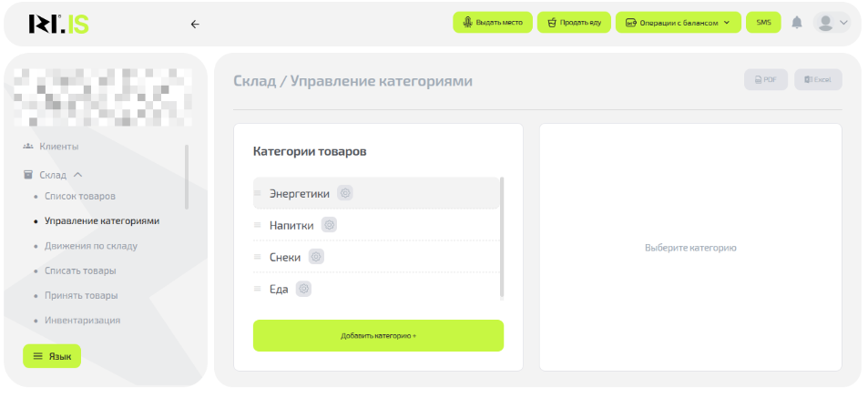The width and height of the screenshot is (868, 398).
Task: Click the drag handle of Энергетики row
Action: 258,193
